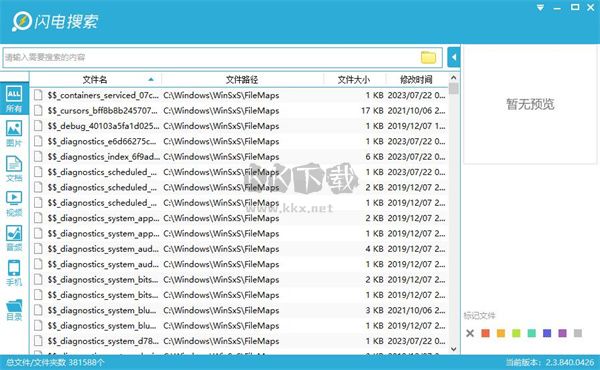Switch to the 视频 video category
600x370 pixels.
click(x=14, y=204)
